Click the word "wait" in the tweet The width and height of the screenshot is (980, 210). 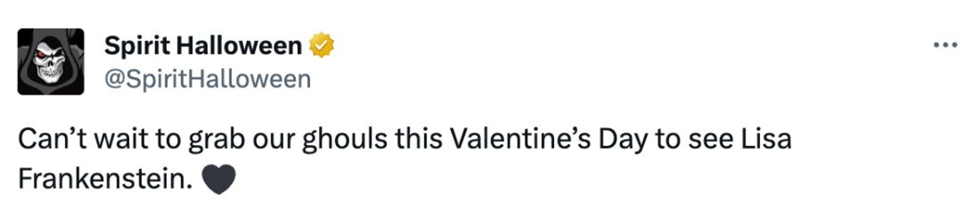coord(121,139)
